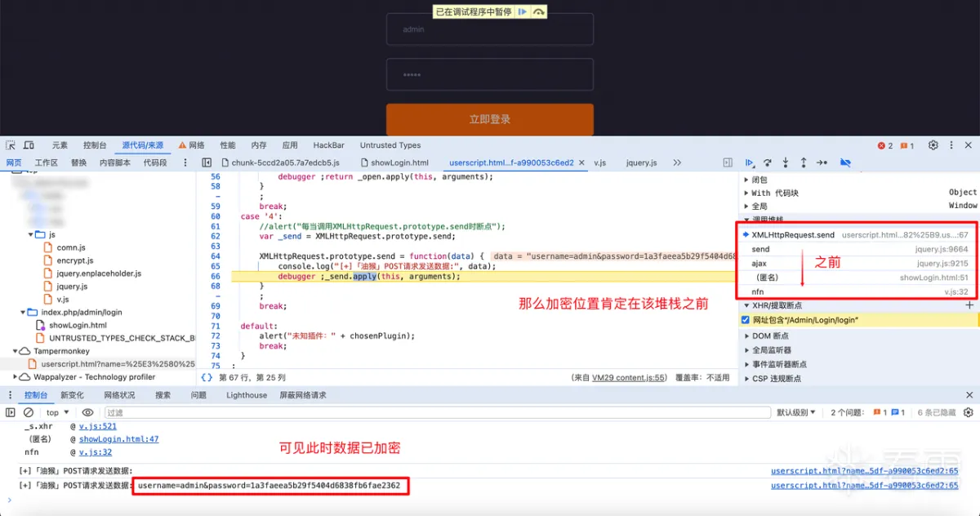
Task: Select the 替换 navigator tab
Action: point(78,162)
